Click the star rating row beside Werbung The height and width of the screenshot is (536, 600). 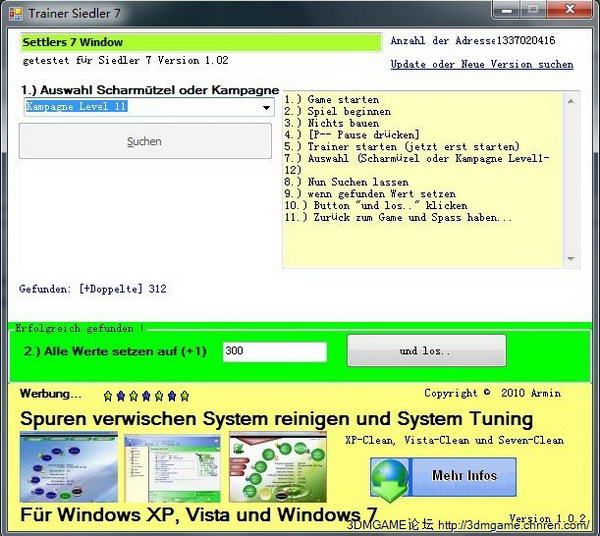146,395
